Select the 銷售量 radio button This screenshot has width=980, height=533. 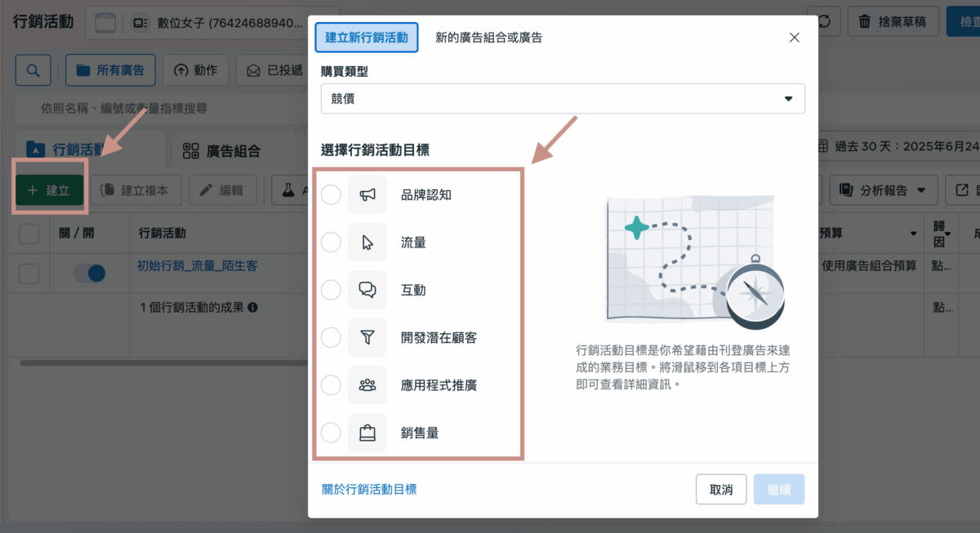(x=331, y=433)
